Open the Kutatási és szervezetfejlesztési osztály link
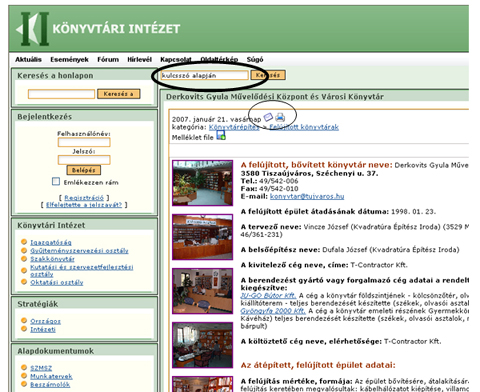 coord(82,270)
